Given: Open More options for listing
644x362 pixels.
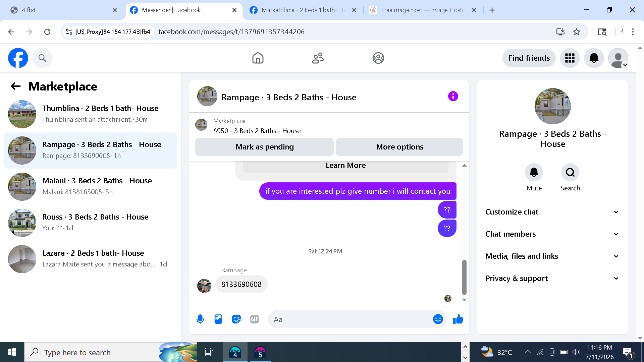Looking at the screenshot, I should click(399, 147).
